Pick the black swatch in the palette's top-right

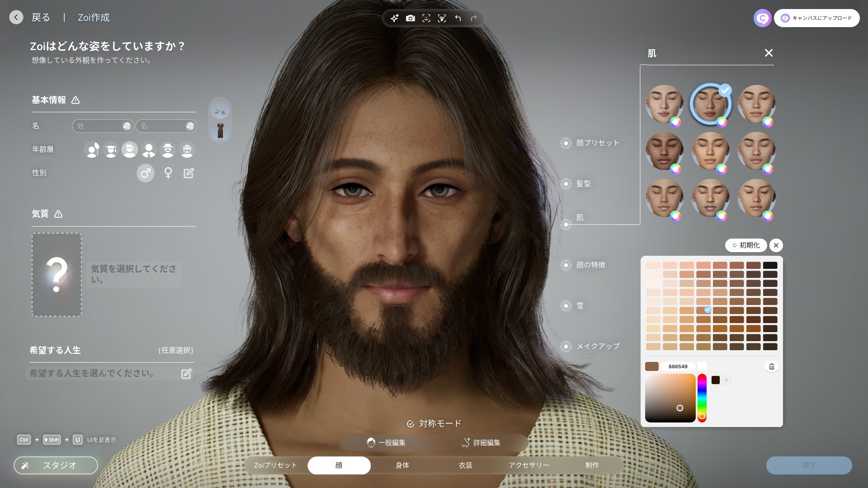click(770, 265)
